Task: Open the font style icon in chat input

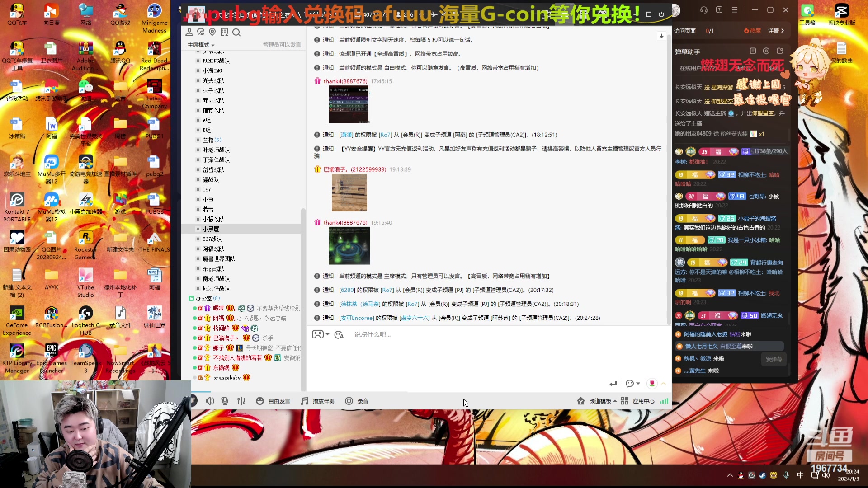Action: coord(339,335)
